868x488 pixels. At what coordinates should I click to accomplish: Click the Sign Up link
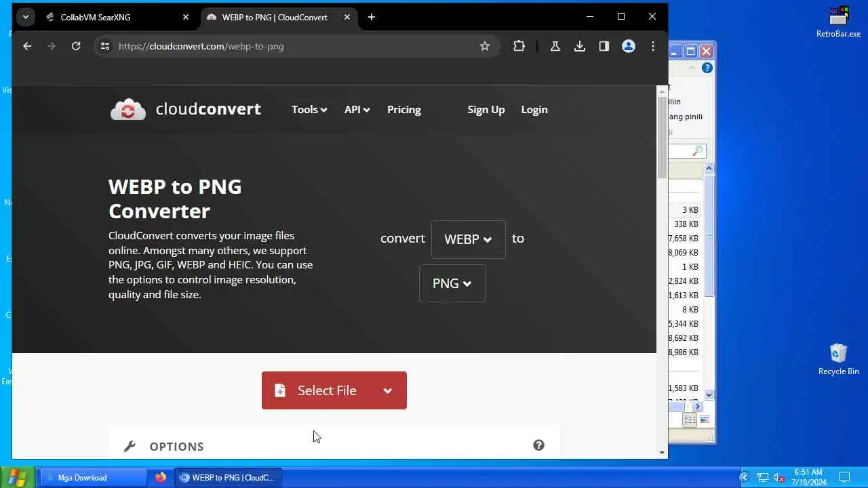[486, 110]
